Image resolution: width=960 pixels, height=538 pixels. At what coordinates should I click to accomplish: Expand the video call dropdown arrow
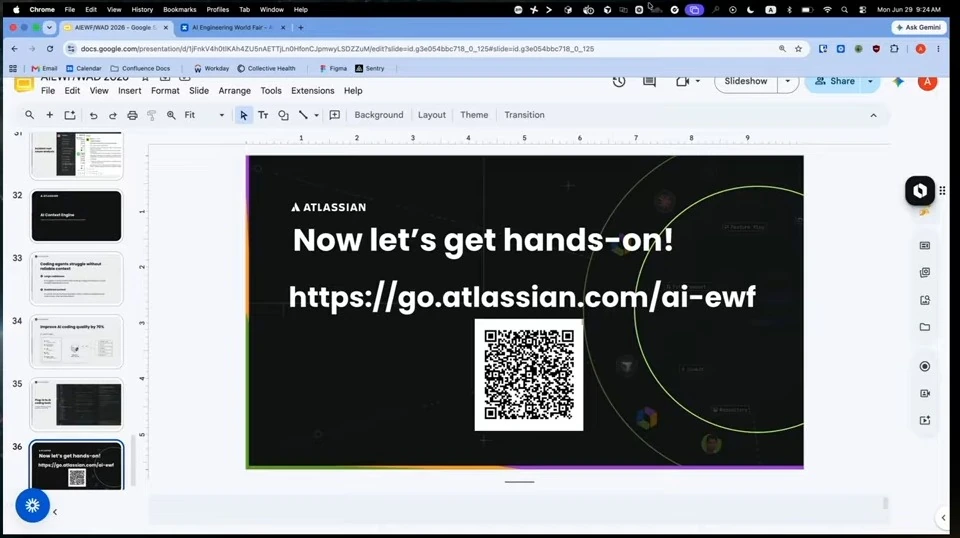pos(697,81)
